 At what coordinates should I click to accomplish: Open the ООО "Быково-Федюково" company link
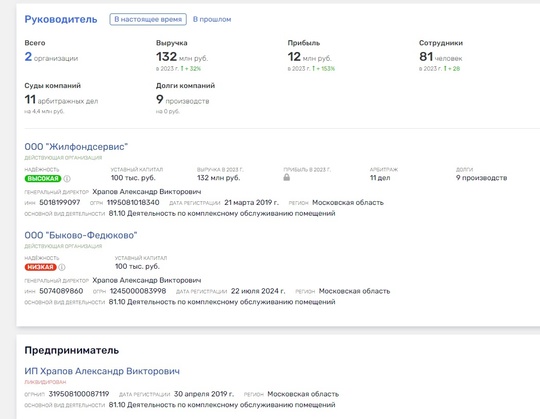click(x=81, y=235)
